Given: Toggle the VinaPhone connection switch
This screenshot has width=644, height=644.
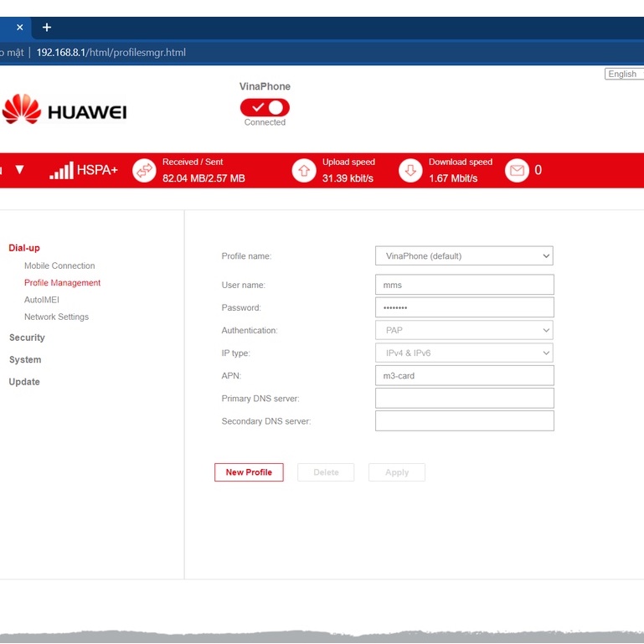Looking at the screenshot, I should [x=265, y=107].
